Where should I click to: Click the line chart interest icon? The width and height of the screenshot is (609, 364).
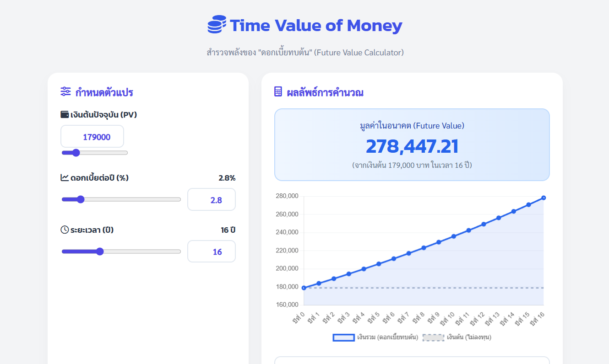point(65,177)
